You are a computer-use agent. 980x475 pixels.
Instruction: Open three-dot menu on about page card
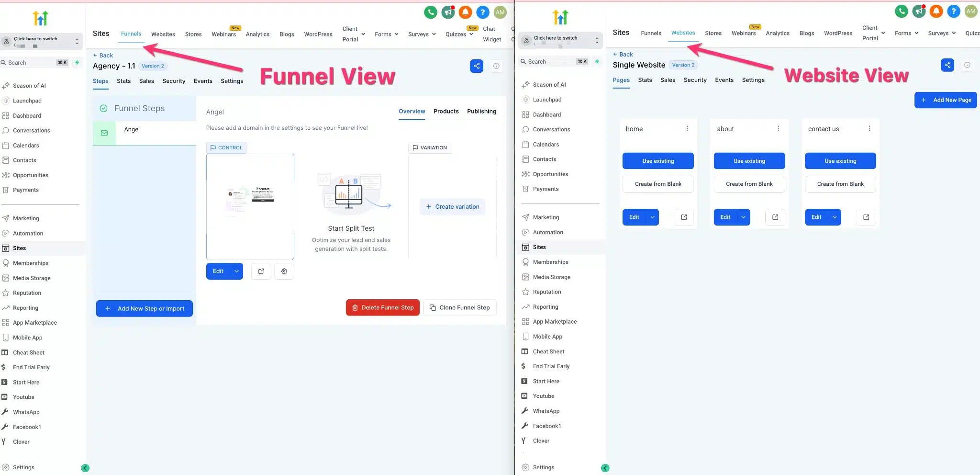(x=778, y=128)
